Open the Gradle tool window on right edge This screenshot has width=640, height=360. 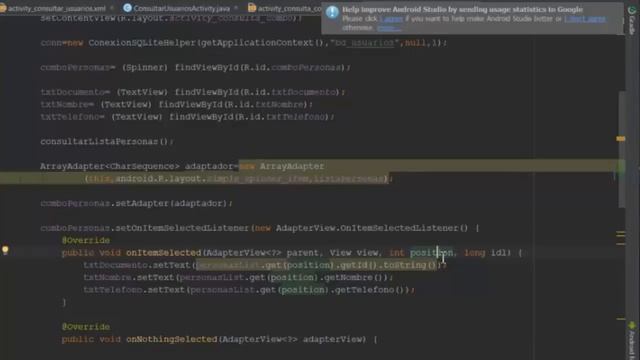[632, 20]
